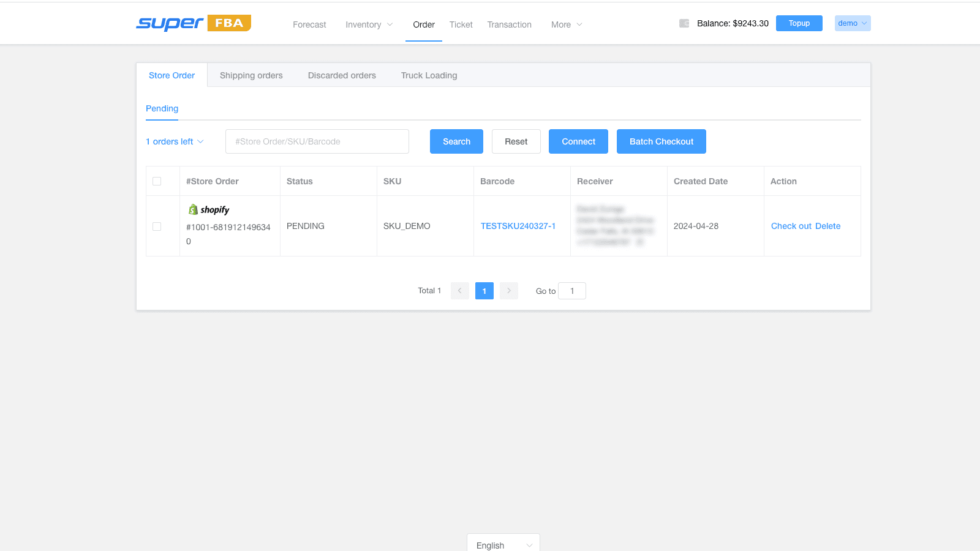Focus the Store Order/SKU/Barcode search field
This screenshot has width=980, height=551.
(x=317, y=141)
